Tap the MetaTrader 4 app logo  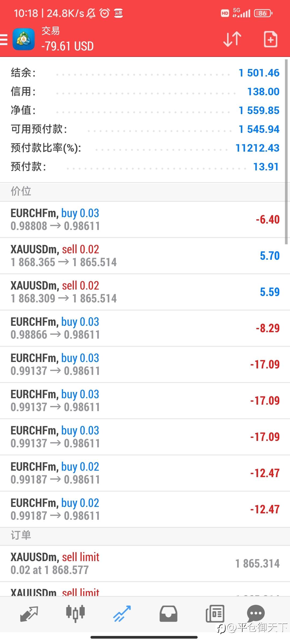coord(24,39)
